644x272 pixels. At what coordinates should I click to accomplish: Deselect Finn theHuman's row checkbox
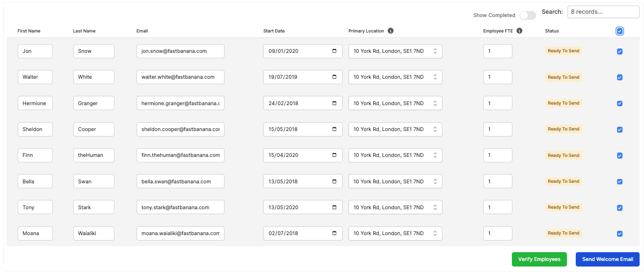click(x=620, y=156)
